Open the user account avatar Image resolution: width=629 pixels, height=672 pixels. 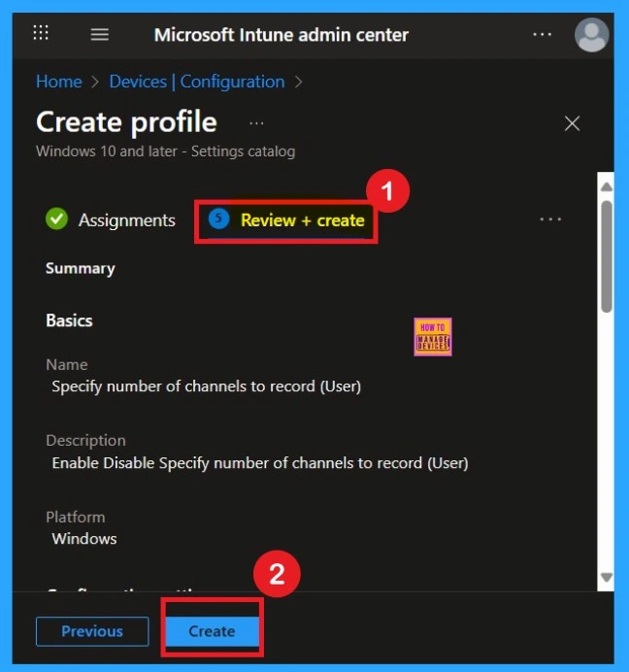tap(591, 35)
